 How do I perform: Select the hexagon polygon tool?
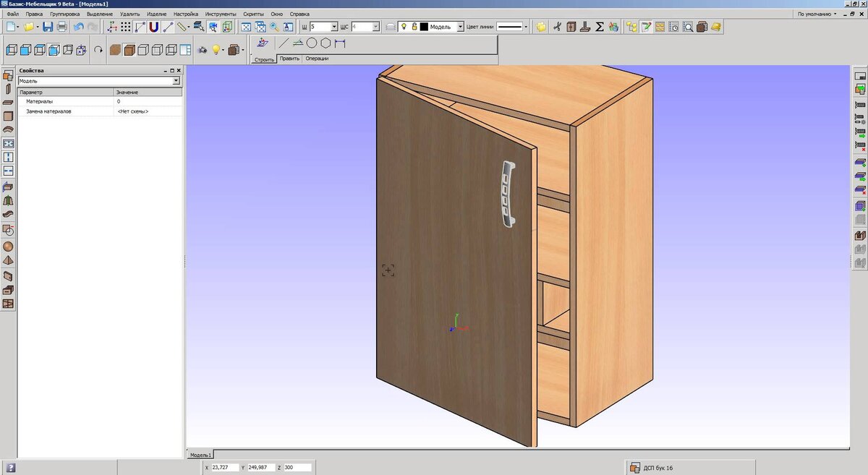(325, 43)
